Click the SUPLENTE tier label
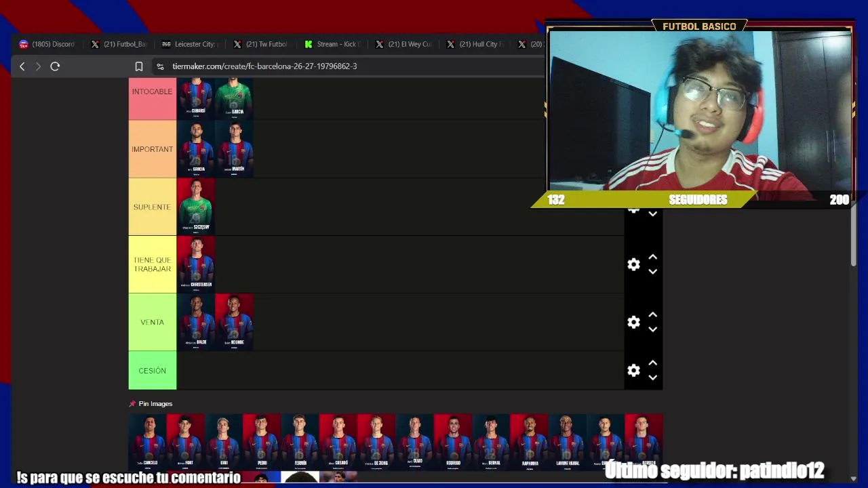 pyautogui.click(x=153, y=207)
